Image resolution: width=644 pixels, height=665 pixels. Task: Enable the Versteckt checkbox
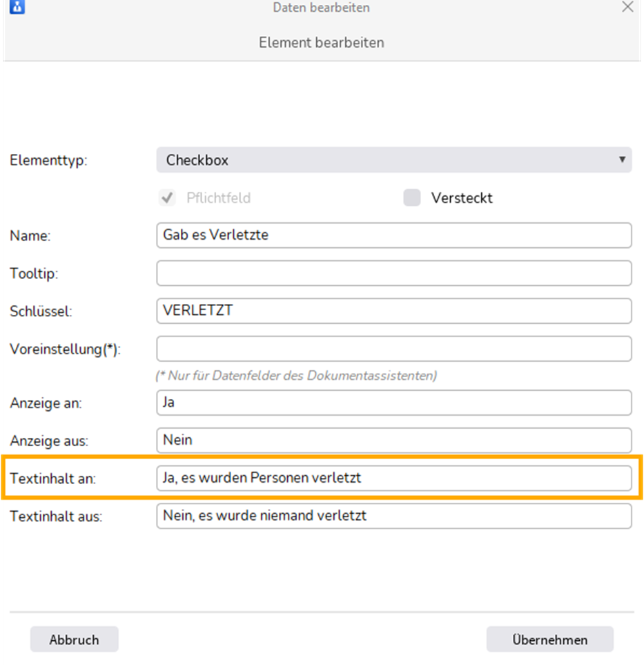pos(411,197)
